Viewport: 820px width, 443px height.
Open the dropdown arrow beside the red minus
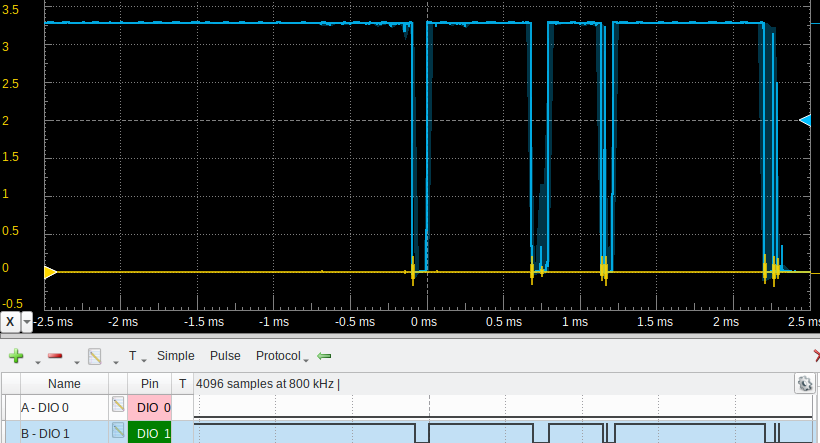[76, 362]
